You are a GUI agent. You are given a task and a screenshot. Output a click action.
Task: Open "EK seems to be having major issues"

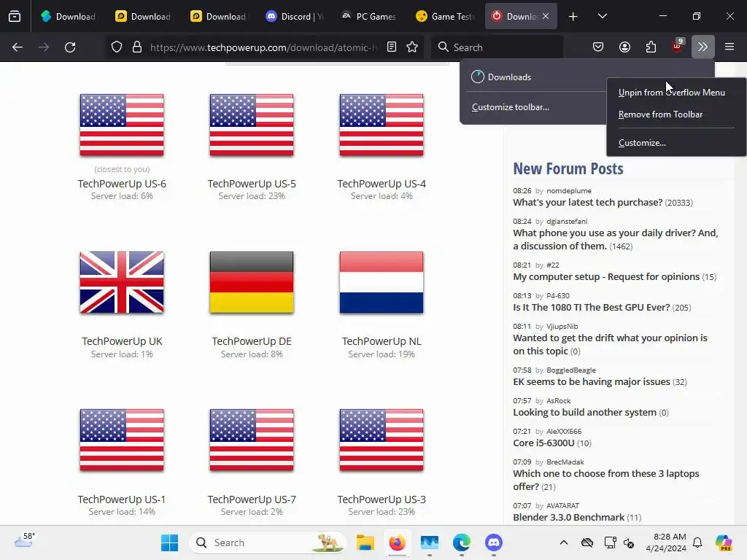click(x=591, y=381)
